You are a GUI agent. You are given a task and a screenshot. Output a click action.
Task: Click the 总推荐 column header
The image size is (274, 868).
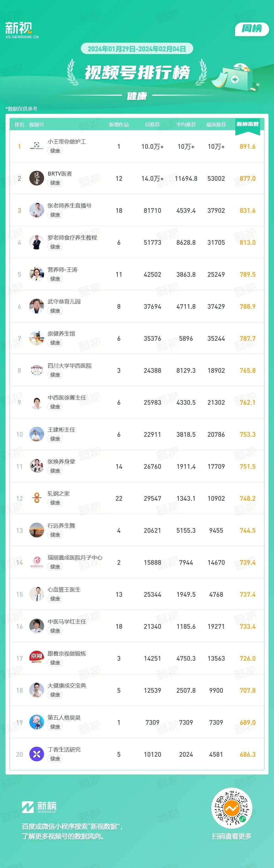pyautogui.click(x=152, y=125)
